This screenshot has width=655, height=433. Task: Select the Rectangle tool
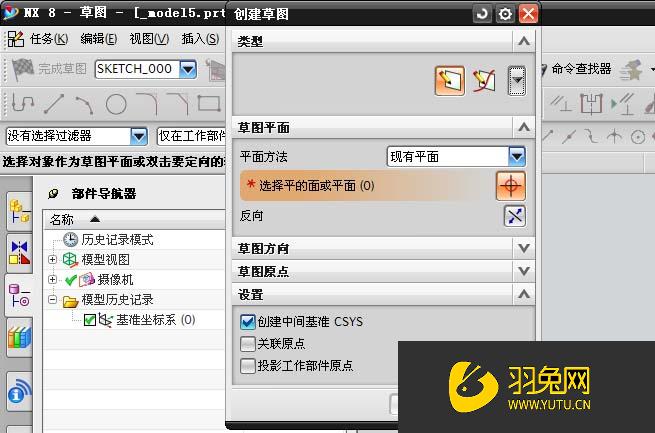click(209, 103)
